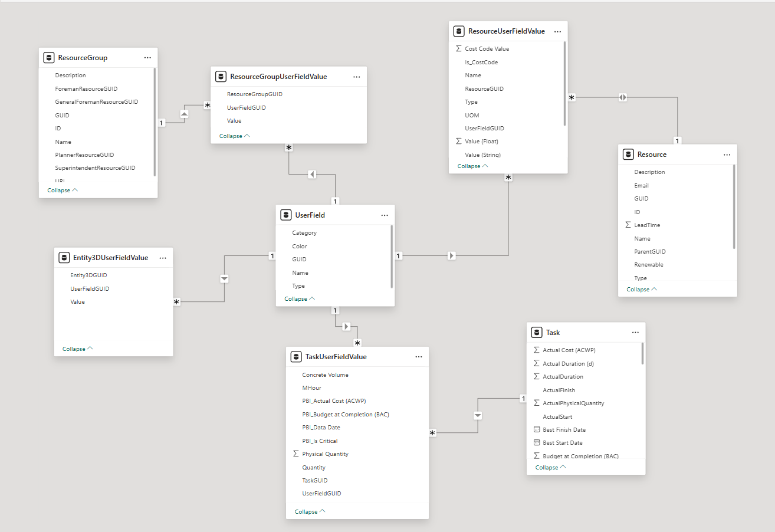Open more options for TaskUserFieldValue table
Screen dimensions: 775x532
coord(419,357)
